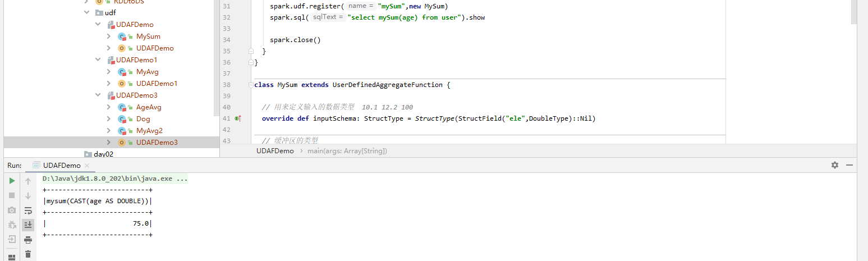The height and width of the screenshot is (261, 868).
Task: Clear console with the trash icon
Action: 28,254
